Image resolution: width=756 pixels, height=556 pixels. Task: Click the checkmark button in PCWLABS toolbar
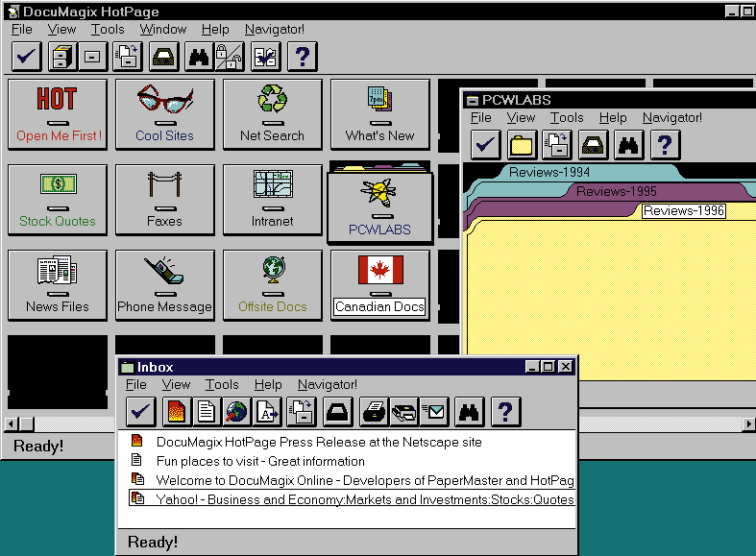tap(486, 145)
